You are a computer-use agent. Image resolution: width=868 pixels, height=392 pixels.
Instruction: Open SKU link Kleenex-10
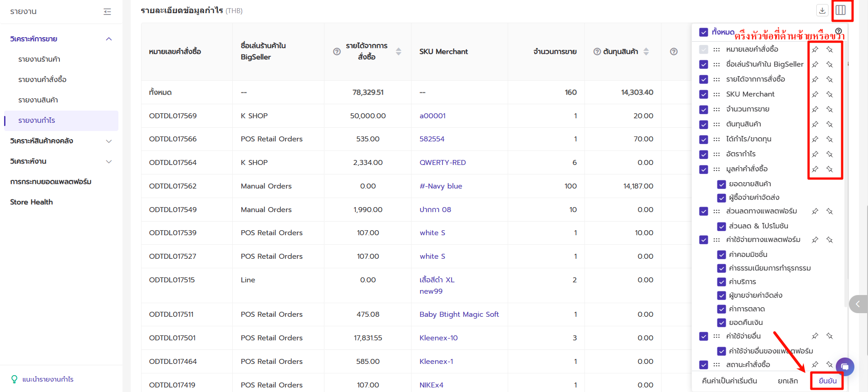click(438, 338)
